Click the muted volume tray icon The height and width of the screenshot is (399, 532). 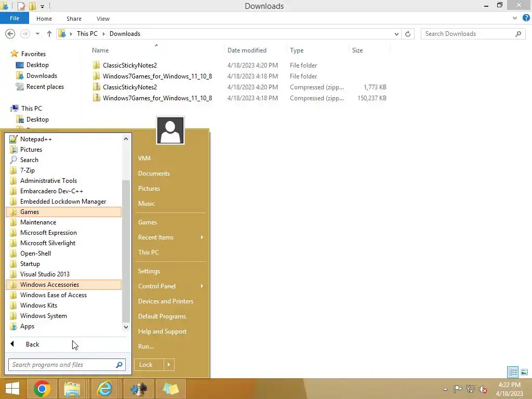[483, 389]
